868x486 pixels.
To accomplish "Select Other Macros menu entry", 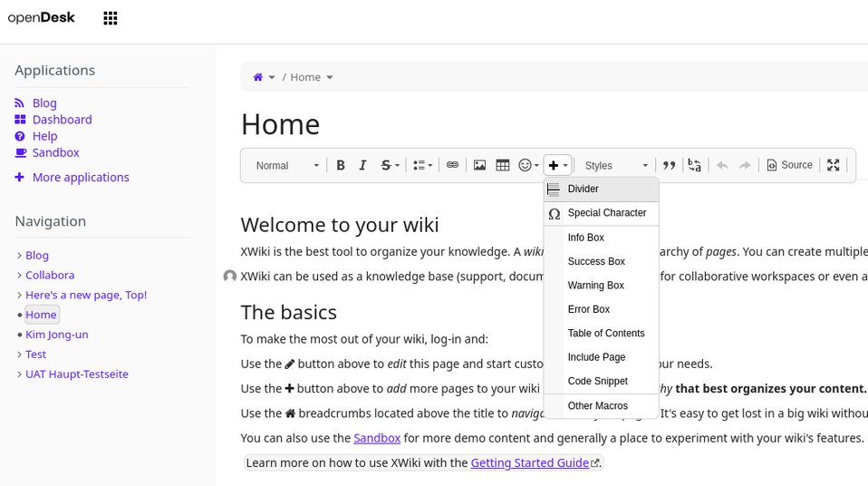I will [597, 405].
